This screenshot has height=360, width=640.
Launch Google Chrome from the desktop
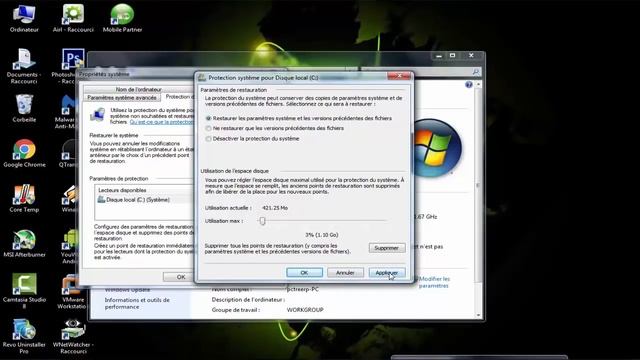(x=24, y=153)
